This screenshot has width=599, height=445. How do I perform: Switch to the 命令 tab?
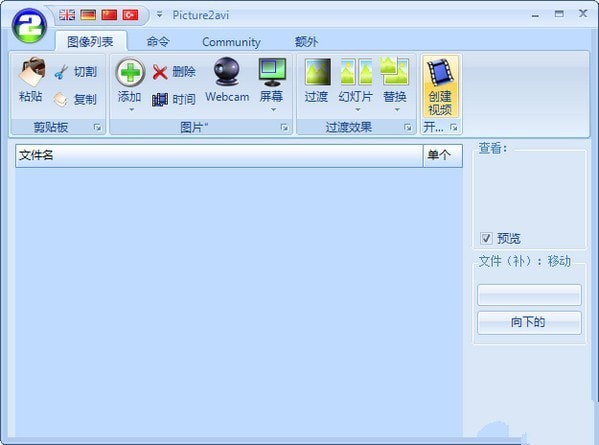click(x=158, y=42)
